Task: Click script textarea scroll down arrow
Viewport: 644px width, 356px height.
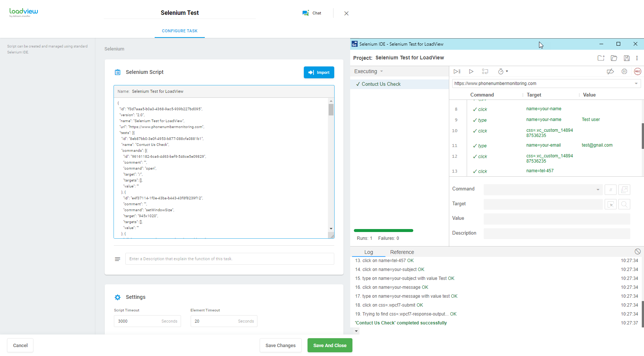Action: point(331,229)
